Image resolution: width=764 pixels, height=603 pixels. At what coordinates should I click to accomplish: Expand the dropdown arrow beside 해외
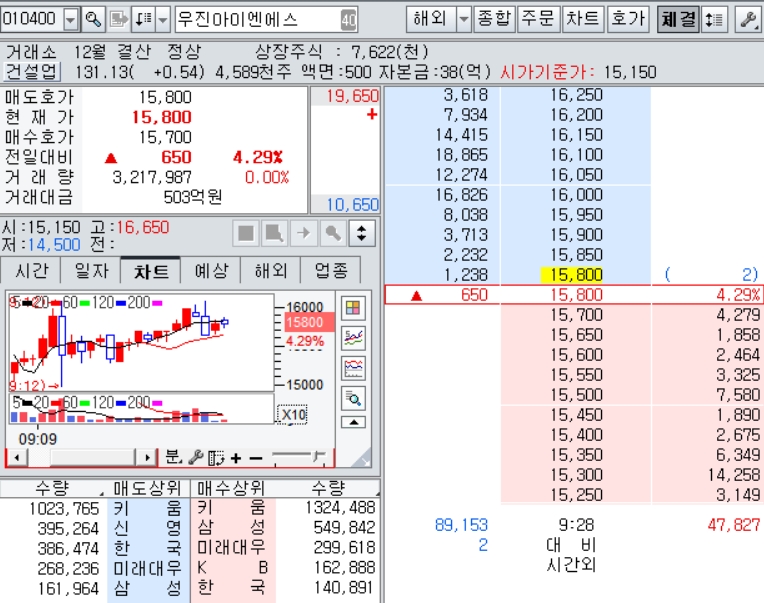pos(464,19)
